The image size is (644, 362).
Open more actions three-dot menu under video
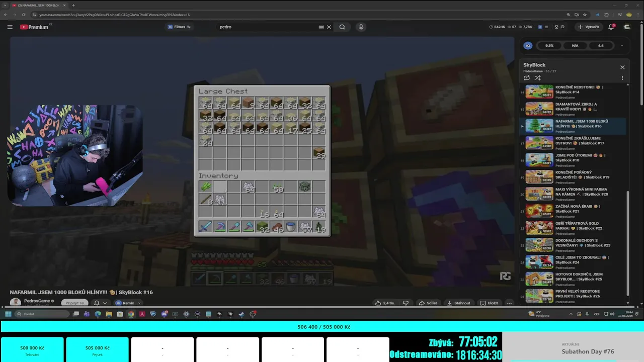click(x=509, y=303)
